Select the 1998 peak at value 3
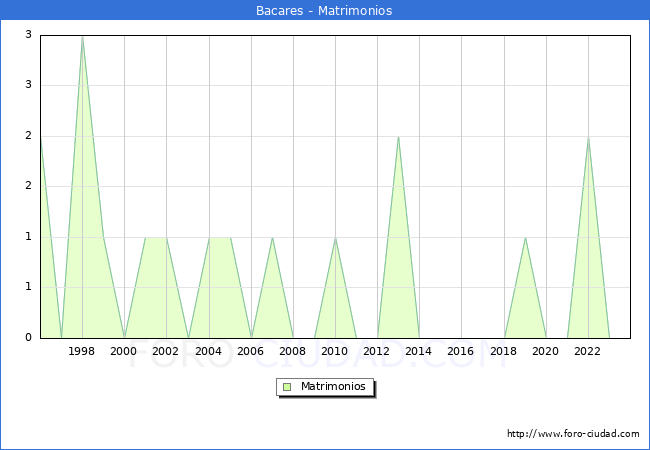The width and height of the screenshot is (650, 450). 82,36
